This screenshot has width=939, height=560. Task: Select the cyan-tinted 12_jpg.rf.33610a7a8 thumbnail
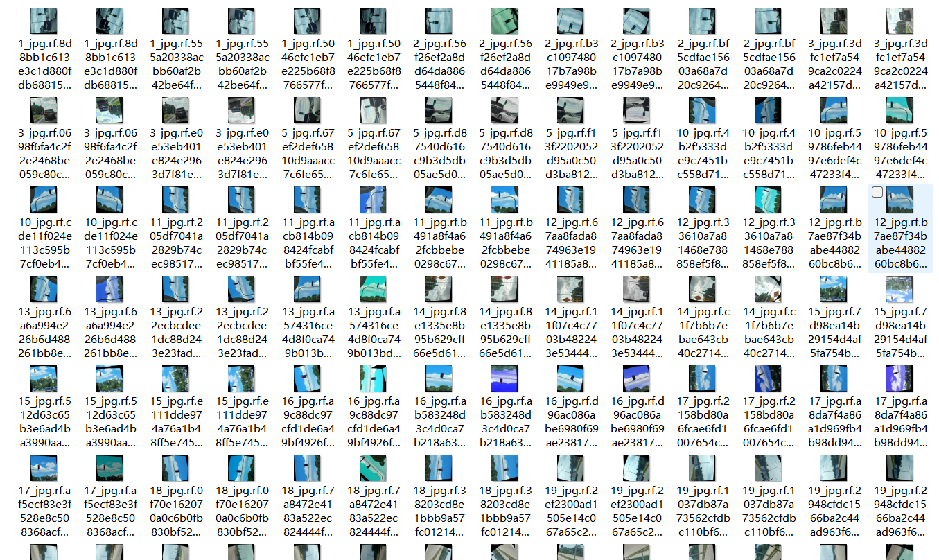pyautogui.click(x=769, y=200)
